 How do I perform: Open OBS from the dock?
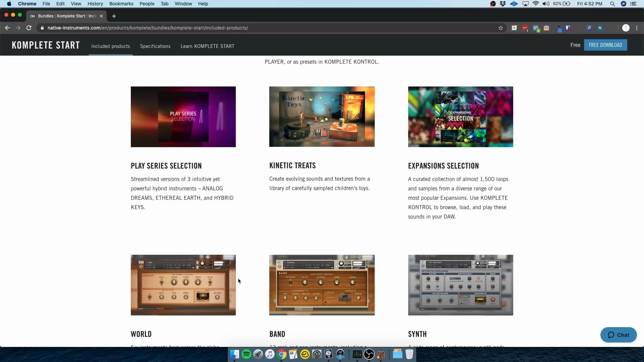(x=369, y=354)
